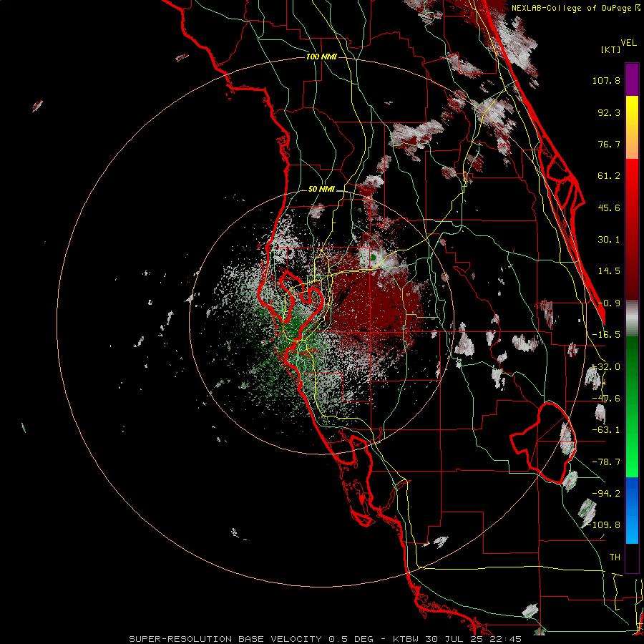Click the 14.5 legend value
This screenshot has width=644, height=644.
tap(609, 271)
